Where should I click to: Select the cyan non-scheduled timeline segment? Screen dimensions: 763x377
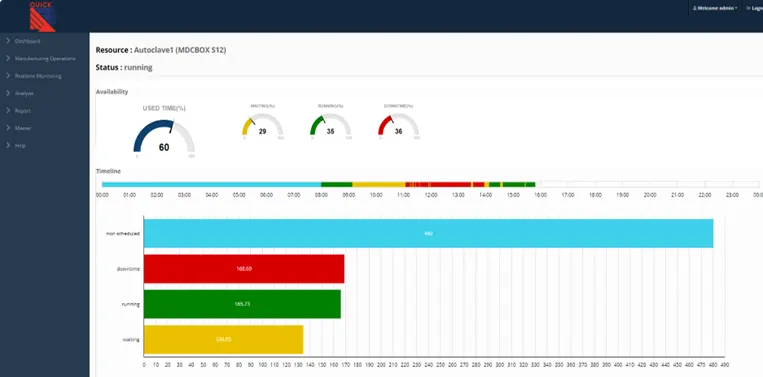[x=212, y=184]
